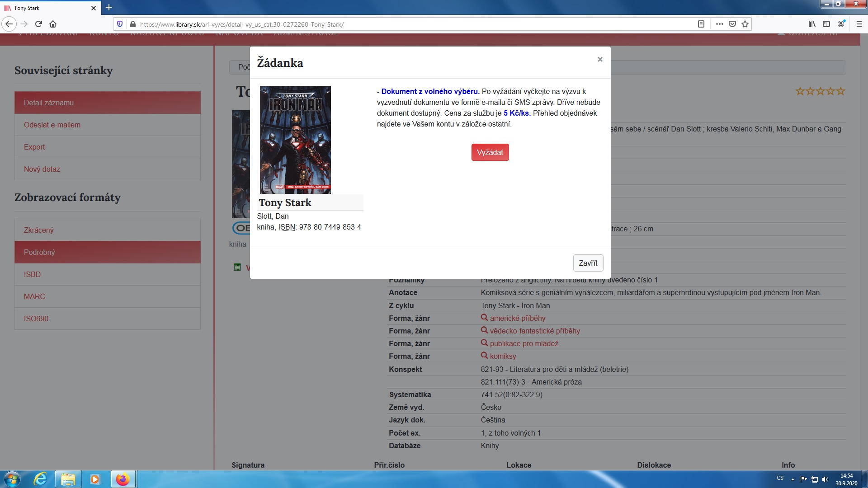Click the Tony Stark title in dialog
This screenshot has height=488, width=868.
[285, 202]
